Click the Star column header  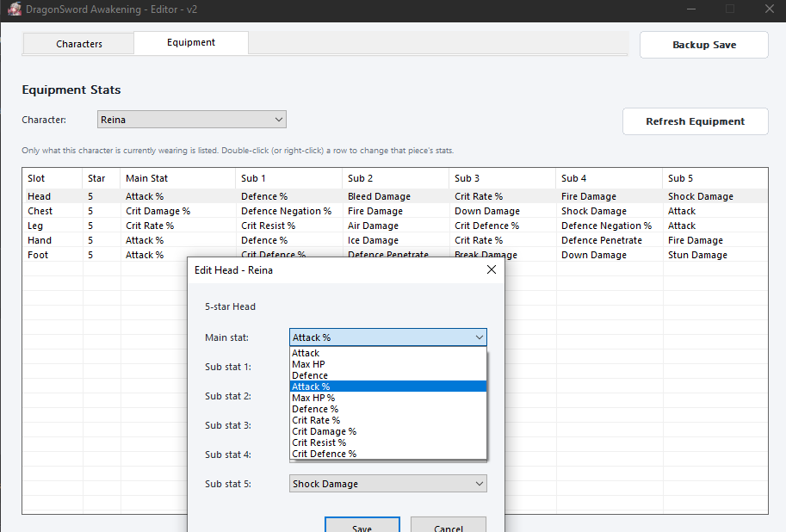coord(102,178)
